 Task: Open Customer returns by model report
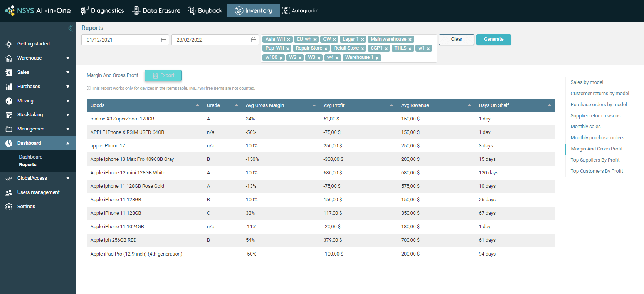(600, 94)
